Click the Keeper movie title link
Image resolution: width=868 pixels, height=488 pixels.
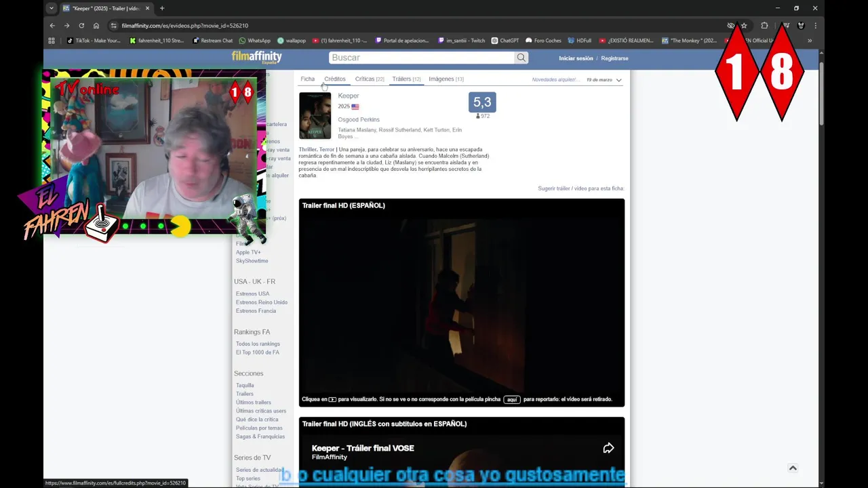(x=349, y=96)
